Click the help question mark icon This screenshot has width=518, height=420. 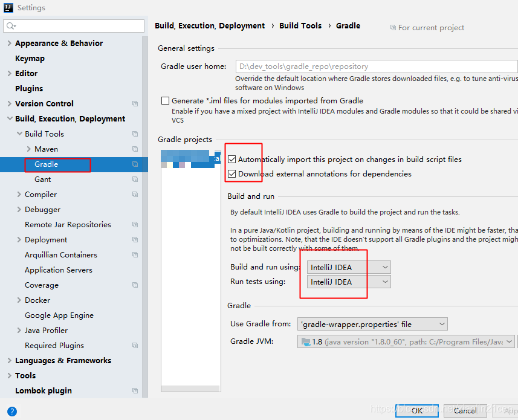(12, 412)
